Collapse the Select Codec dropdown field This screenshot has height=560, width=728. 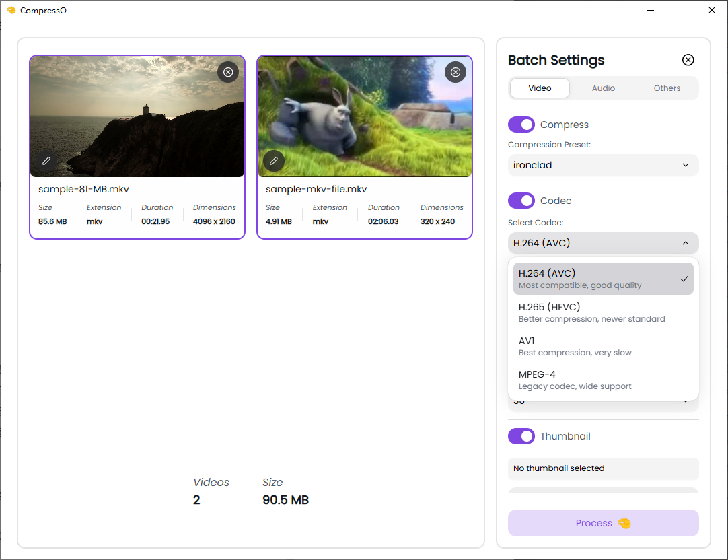[603, 243]
